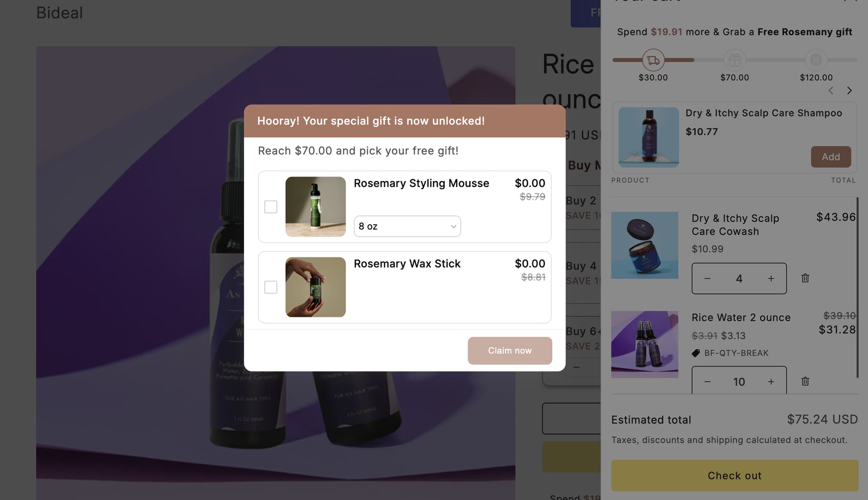Open Rice Water 2 ounce cart product link
Viewport: 868px width, 500px height.
click(741, 317)
